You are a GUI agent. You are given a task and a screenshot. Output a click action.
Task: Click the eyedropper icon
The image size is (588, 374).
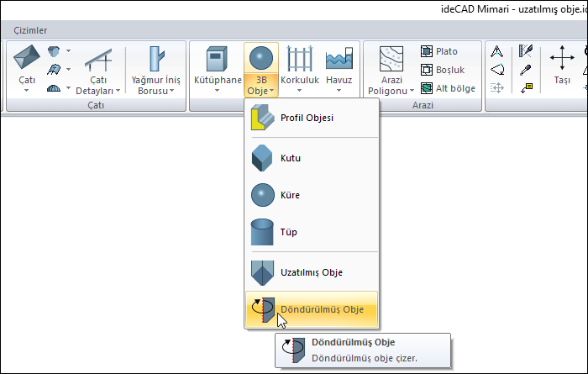[x=526, y=70]
